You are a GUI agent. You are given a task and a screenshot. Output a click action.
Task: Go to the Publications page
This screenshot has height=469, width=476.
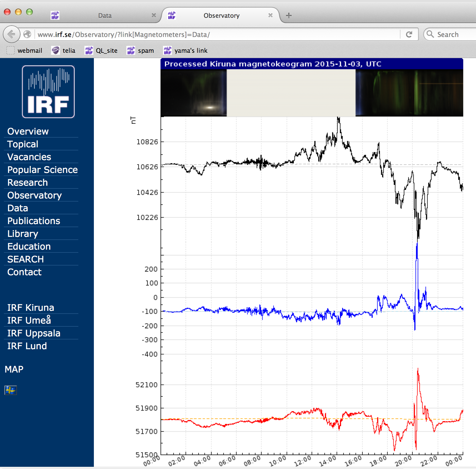[x=34, y=221]
